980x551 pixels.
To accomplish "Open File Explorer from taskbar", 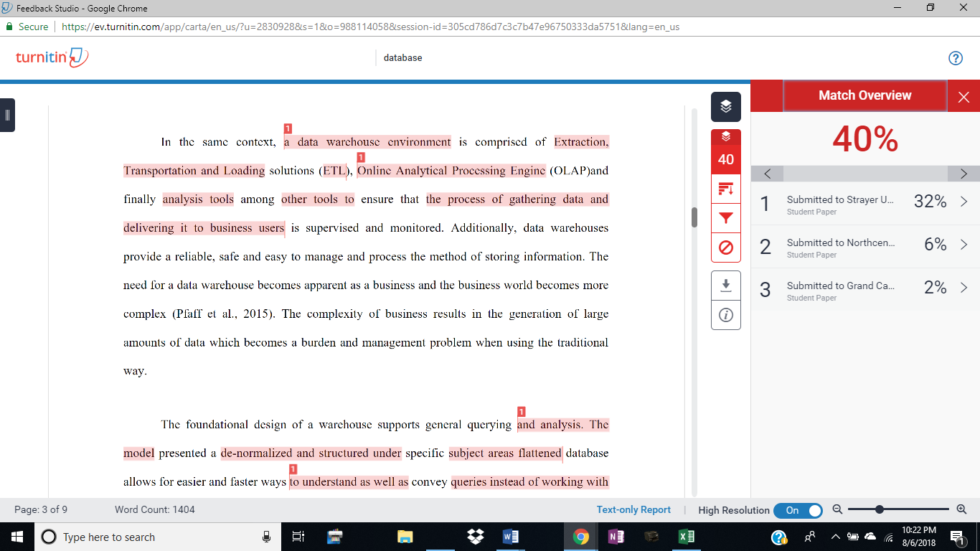I will click(405, 537).
